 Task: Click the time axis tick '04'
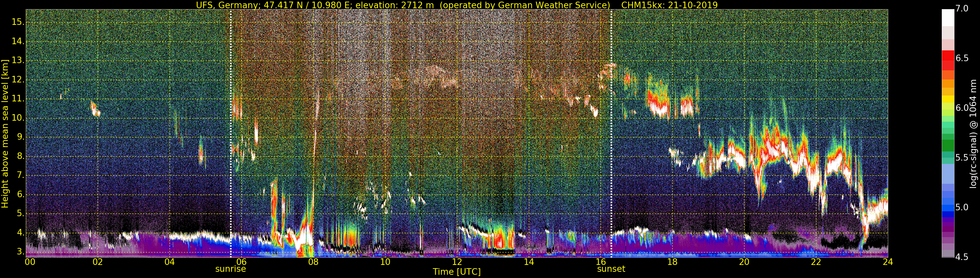tap(170, 262)
